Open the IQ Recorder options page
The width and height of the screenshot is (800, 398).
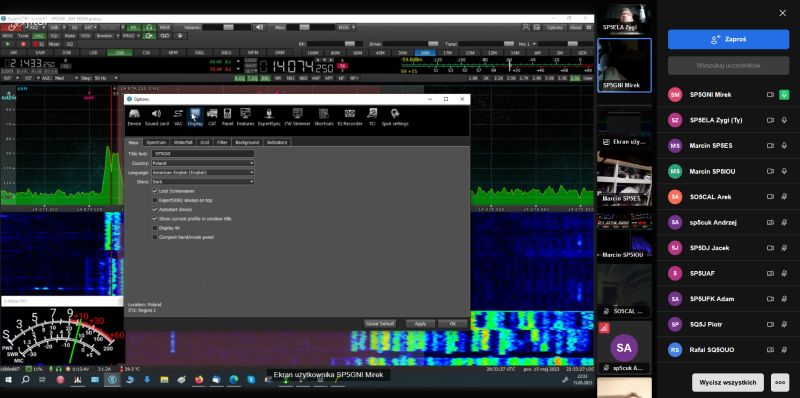(349, 117)
